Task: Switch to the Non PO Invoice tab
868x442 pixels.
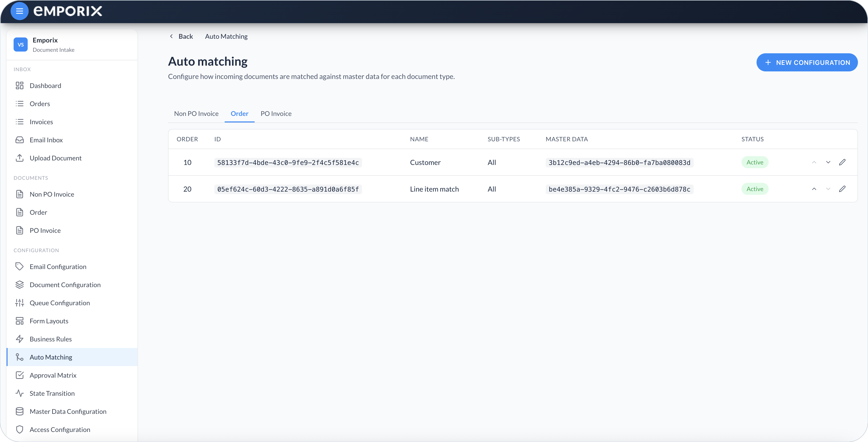Action: (196, 113)
